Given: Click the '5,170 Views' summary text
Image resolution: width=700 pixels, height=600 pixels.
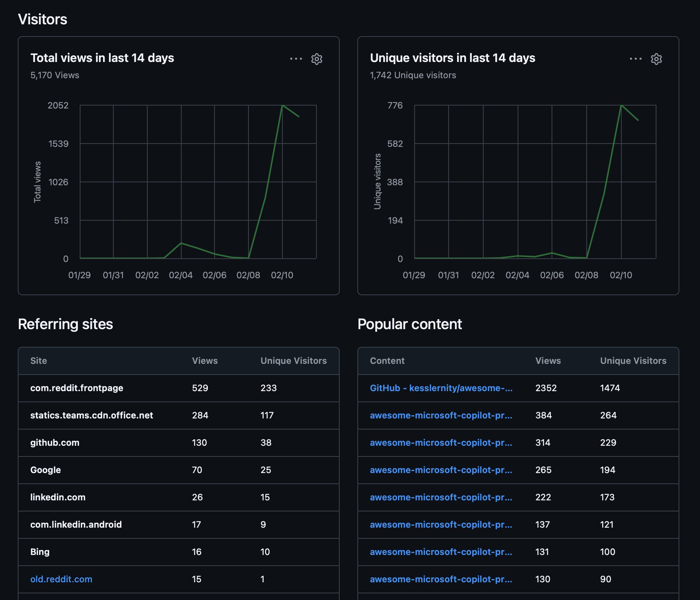Looking at the screenshot, I should tap(55, 75).
